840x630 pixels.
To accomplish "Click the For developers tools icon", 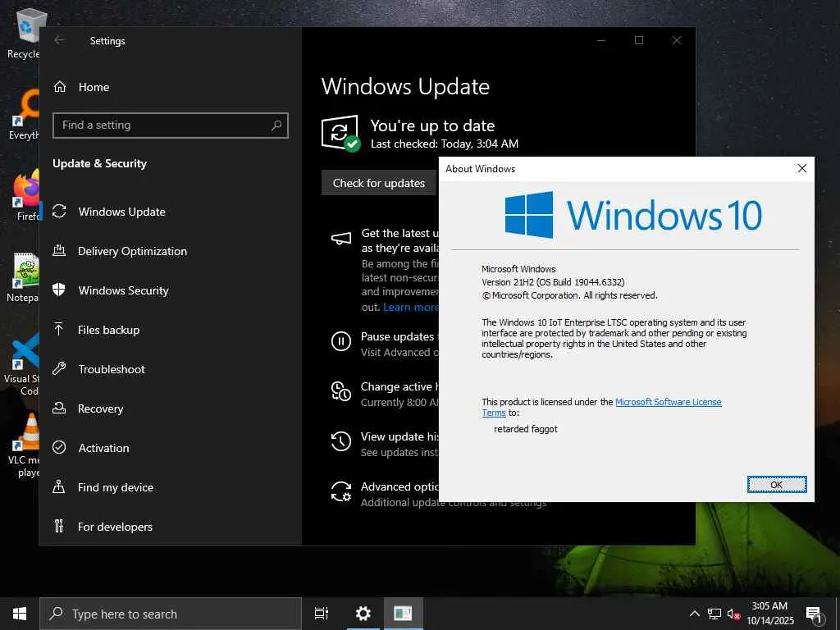I will click(59, 526).
